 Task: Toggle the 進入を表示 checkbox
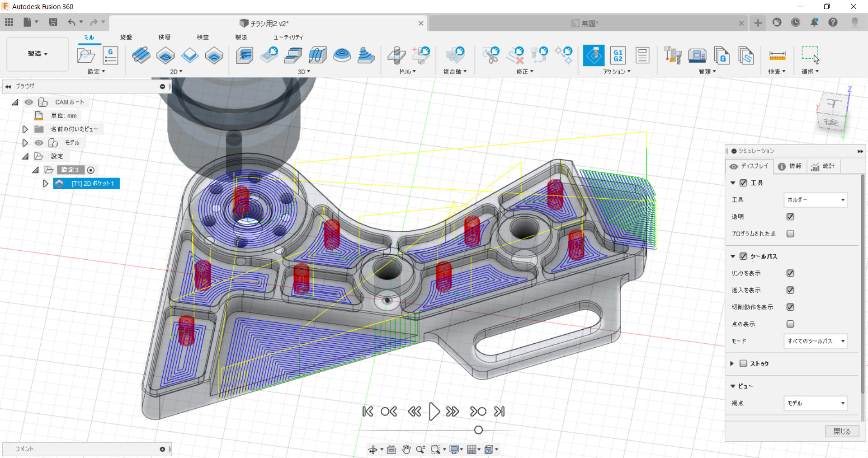(790, 290)
